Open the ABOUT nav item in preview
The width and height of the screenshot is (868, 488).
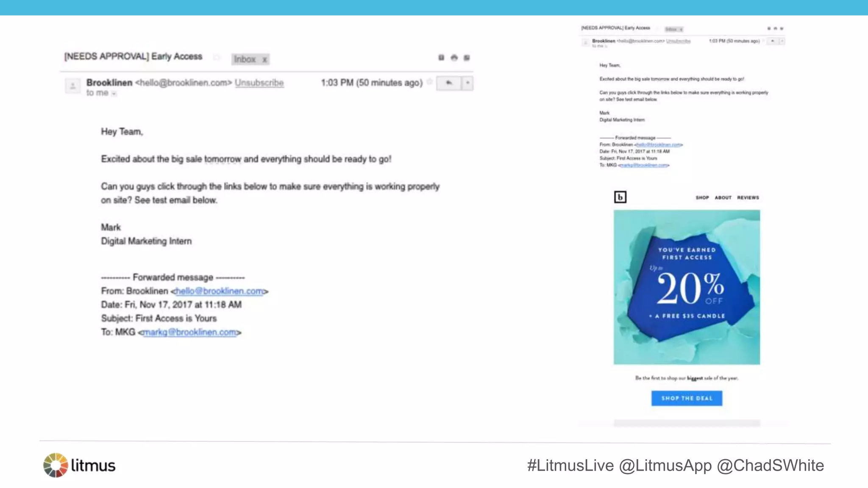coord(723,198)
